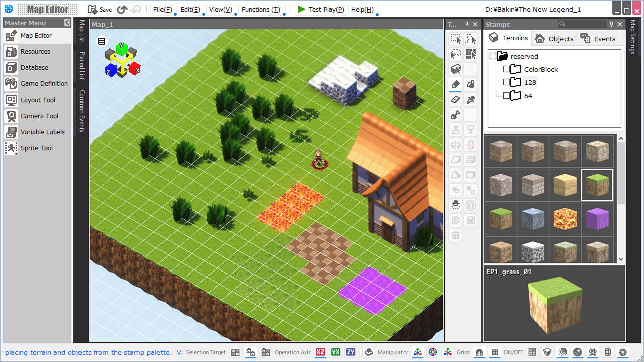644x362 pixels.
Task: Tick the checkbox next to folder 128
Action: 506,82
